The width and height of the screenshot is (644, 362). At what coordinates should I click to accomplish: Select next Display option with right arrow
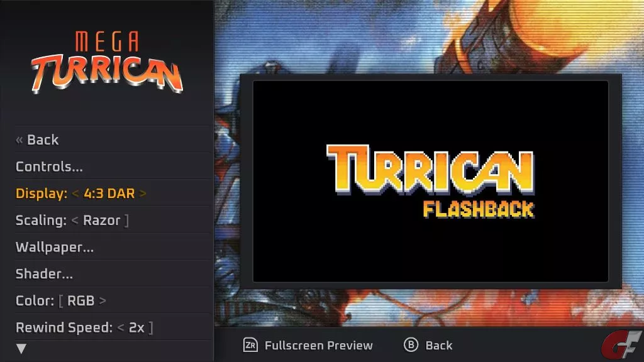point(143,194)
